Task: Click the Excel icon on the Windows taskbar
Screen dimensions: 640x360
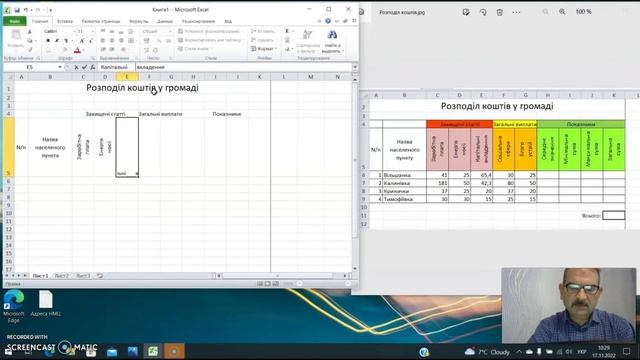Action: coord(153,351)
